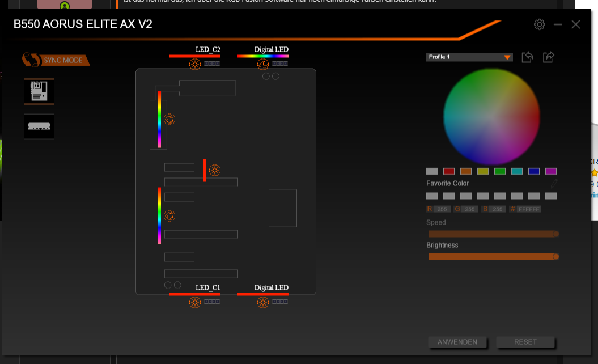Click the Brightness slider

tap(494, 256)
